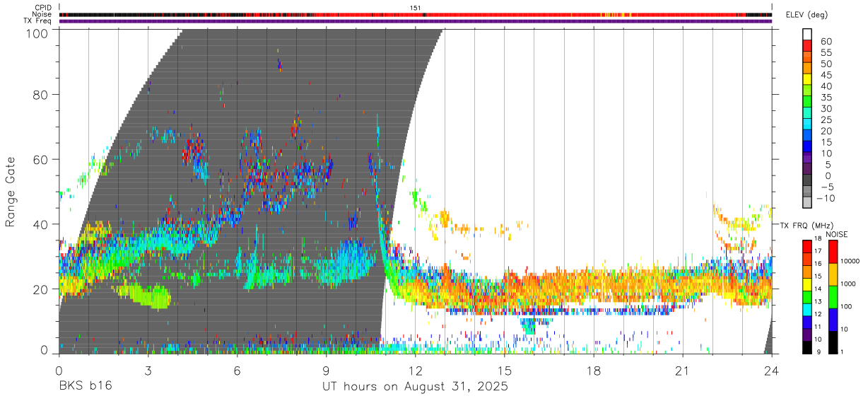Click the CPID label at top left
Viewport: 868px width, 401px height.
(43, 7)
